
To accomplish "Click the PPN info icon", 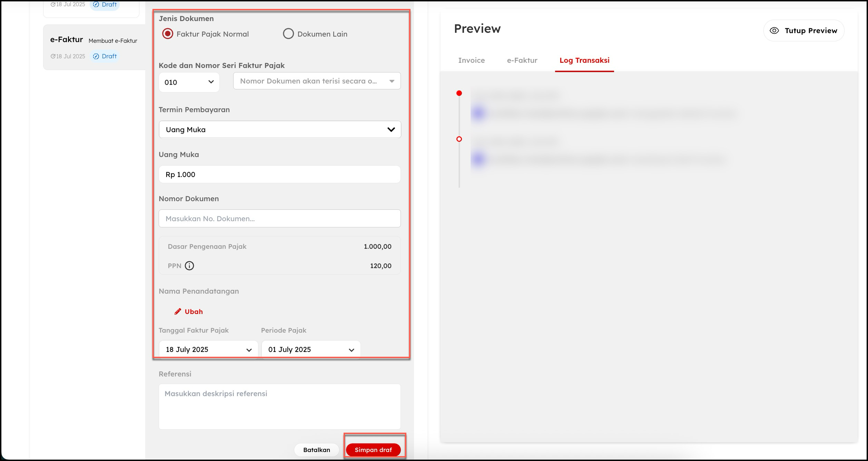I will [189, 266].
